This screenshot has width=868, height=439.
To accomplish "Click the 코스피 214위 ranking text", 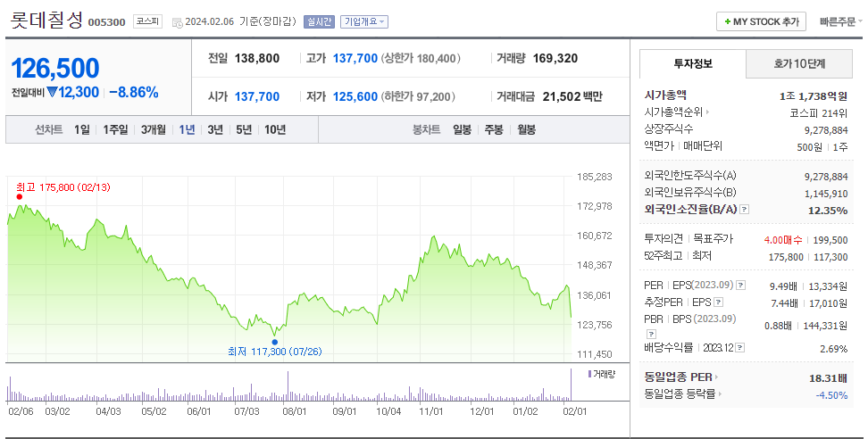I will [x=818, y=112].
